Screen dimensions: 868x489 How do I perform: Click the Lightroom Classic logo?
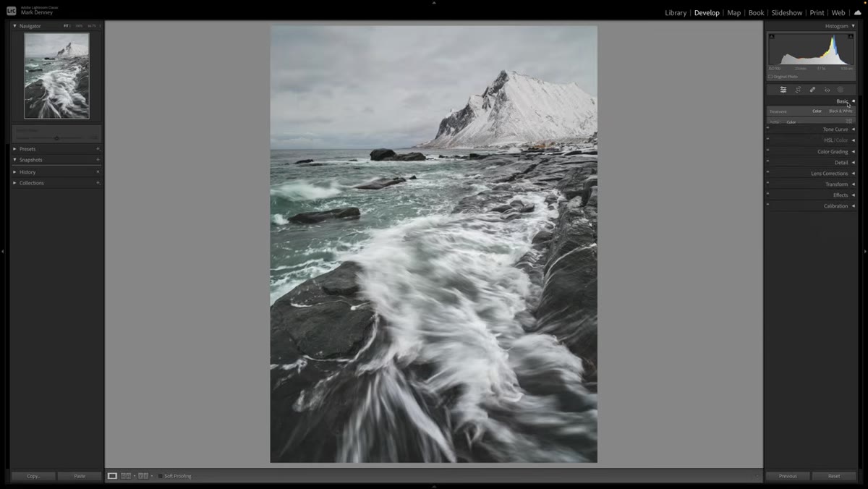point(12,11)
